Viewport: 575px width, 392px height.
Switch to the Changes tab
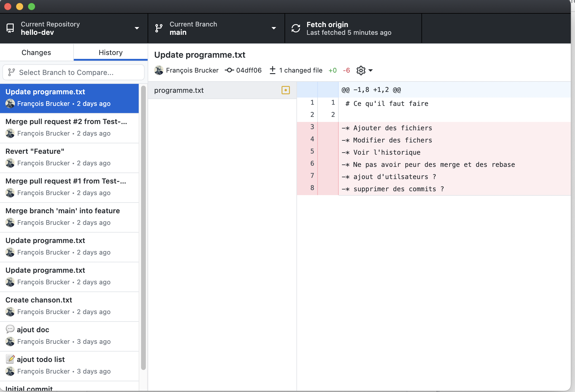click(36, 52)
